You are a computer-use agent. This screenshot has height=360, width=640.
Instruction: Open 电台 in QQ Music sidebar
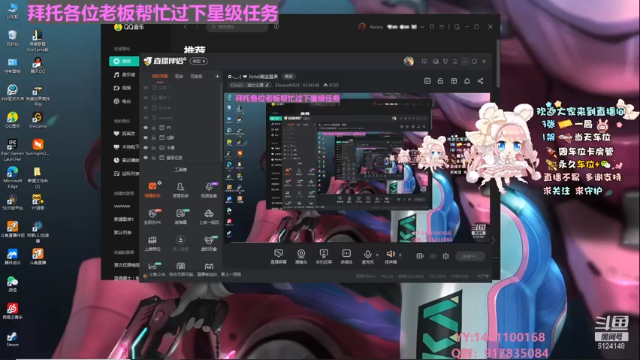[x=122, y=101]
